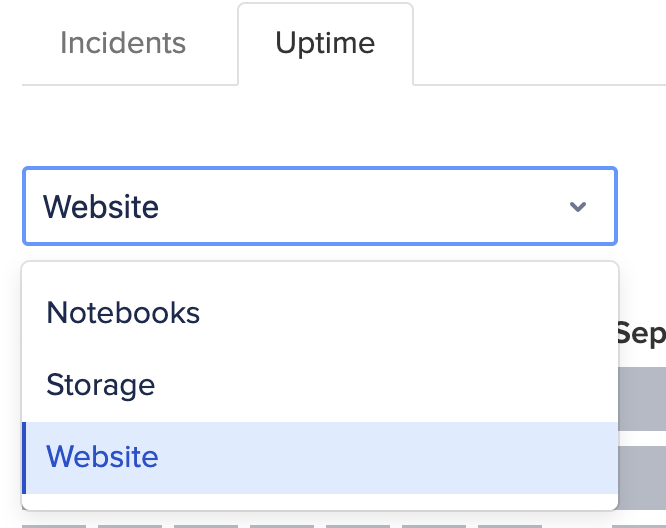This screenshot has height=528, width=666.
Task: Select the Uptime tab
Action: tap(325, 44)
